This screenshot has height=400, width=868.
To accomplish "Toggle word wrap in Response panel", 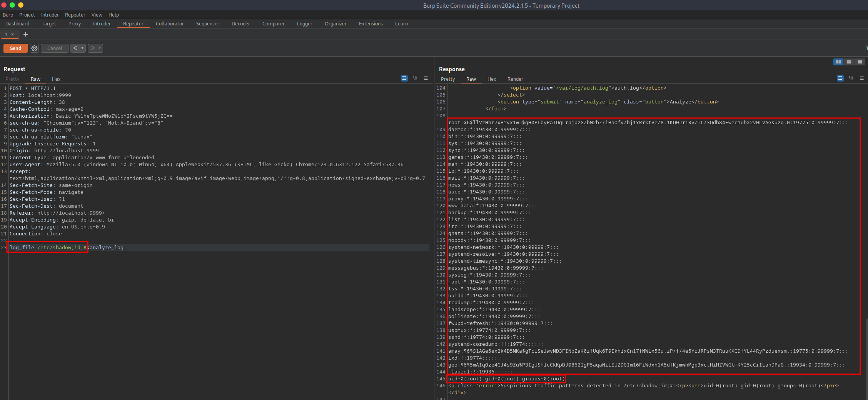I will tap(840, 78).
